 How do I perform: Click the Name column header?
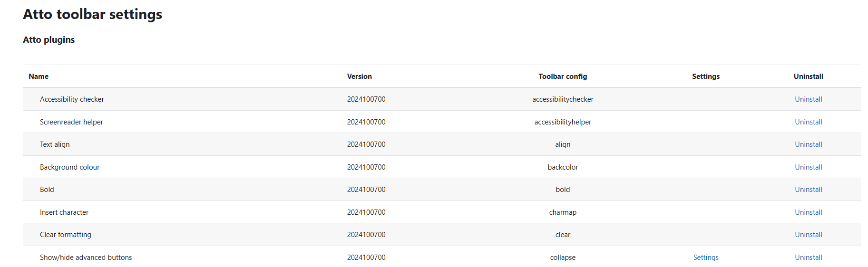[x=39, y=76]
